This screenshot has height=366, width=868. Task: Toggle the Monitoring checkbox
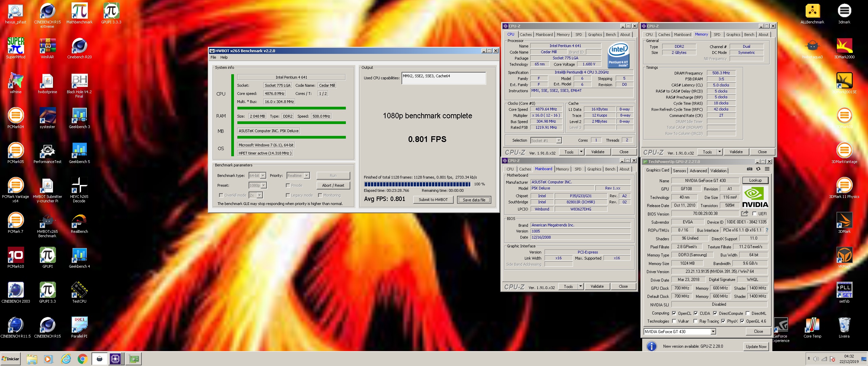(x=320, y=196)
